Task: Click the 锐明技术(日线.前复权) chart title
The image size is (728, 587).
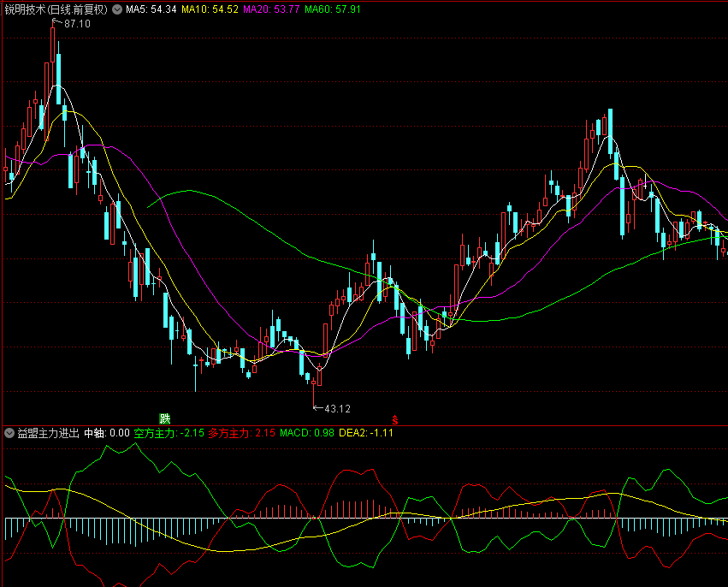Action: click(x=56, y=9)
